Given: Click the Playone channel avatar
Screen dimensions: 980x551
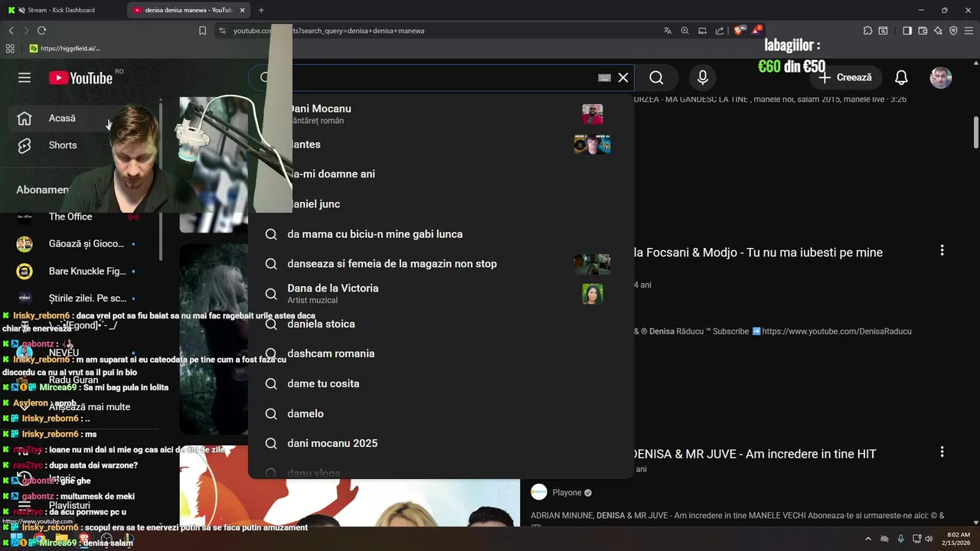Looking at the screenshot, I should (539, 492).
